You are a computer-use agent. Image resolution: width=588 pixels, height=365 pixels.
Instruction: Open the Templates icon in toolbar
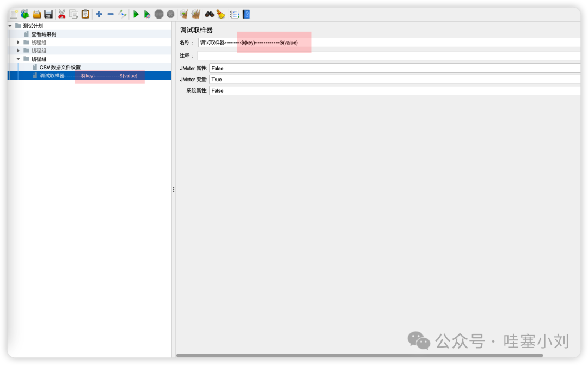point(25,14)
